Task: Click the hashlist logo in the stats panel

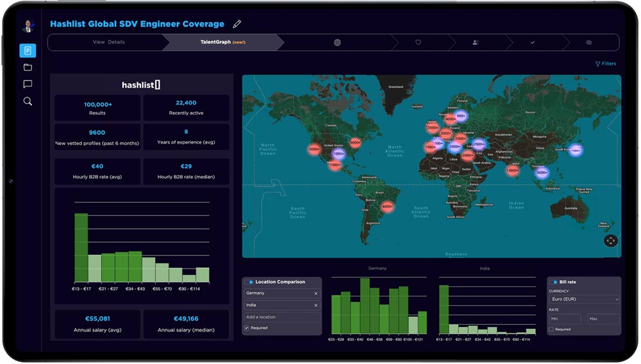Action: tap(141, 85)
